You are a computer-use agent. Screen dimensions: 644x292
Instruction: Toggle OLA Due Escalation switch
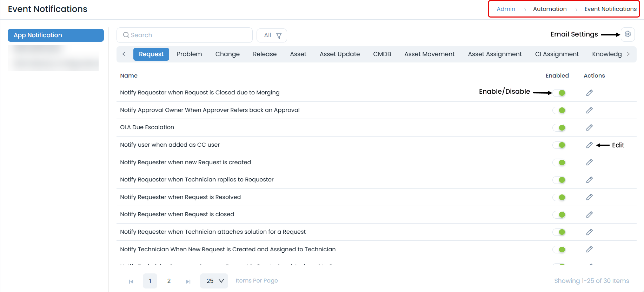pos(559,128)
